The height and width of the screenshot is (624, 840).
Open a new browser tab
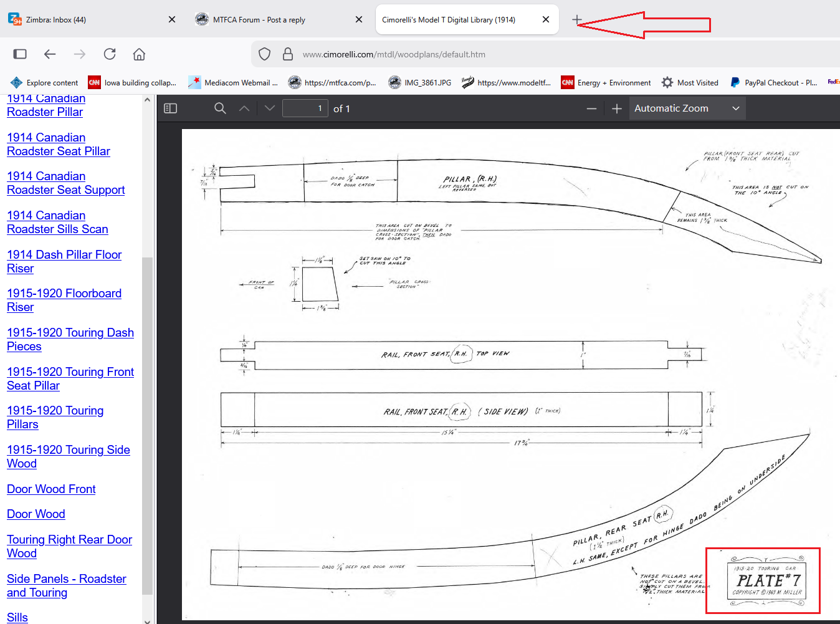(x=577, y=20)
